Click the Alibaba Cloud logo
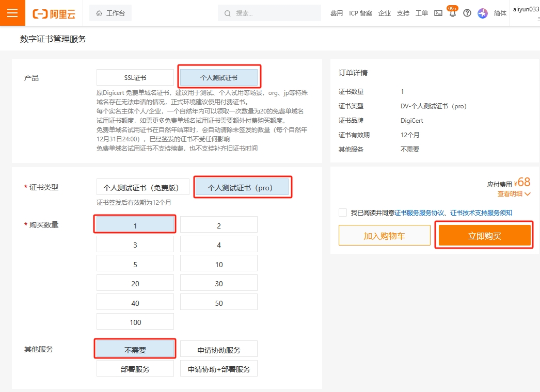 pos(54,14)
